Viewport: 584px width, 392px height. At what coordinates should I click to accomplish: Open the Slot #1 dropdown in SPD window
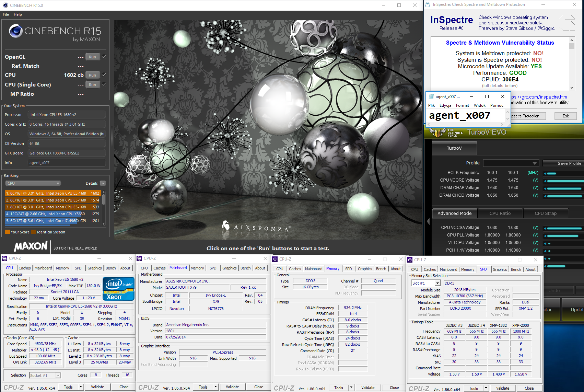point(426,283)
